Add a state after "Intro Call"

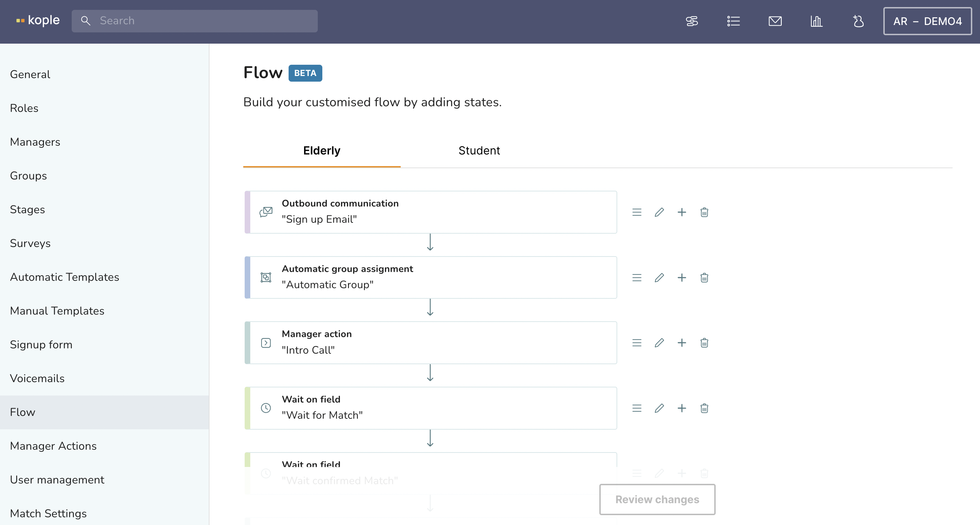pyautogui.click(x=682, y=343)
